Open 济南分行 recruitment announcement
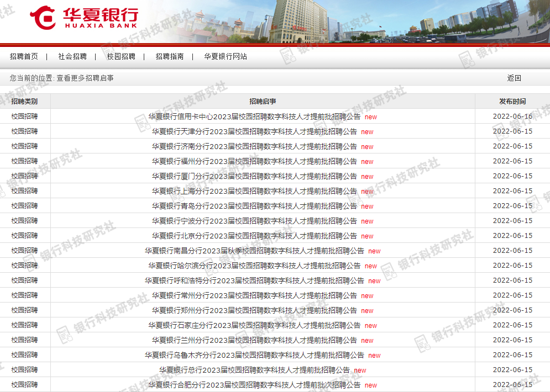The width and height of the screenshot is (550, 392). click(x=254, y=146)
